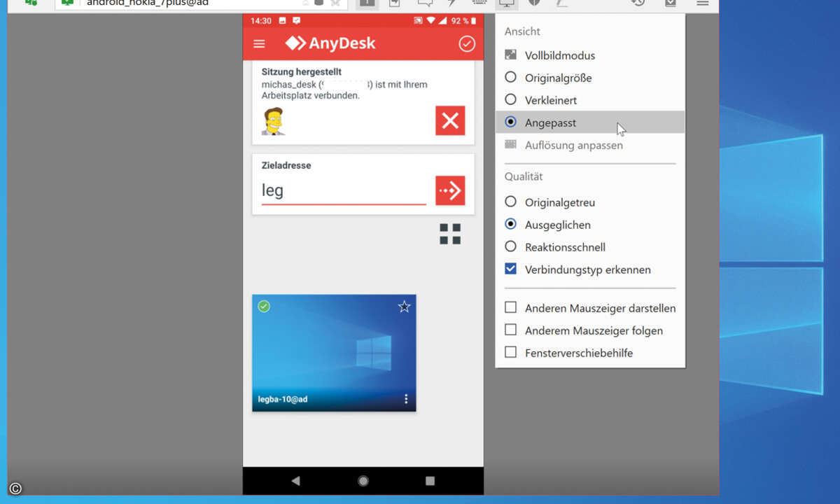The image size is (840, 504).
Task: Enable Anderem Mauszeiger folgen checkbox
Action: tap(511, 330)
